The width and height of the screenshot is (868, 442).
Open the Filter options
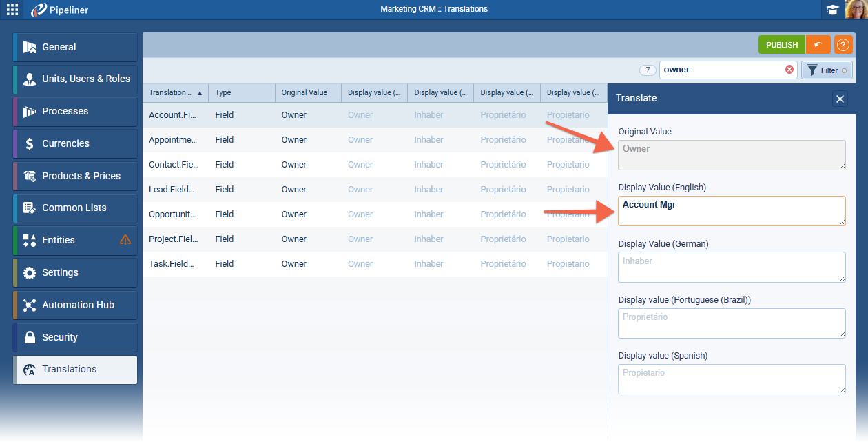[827, 70]
